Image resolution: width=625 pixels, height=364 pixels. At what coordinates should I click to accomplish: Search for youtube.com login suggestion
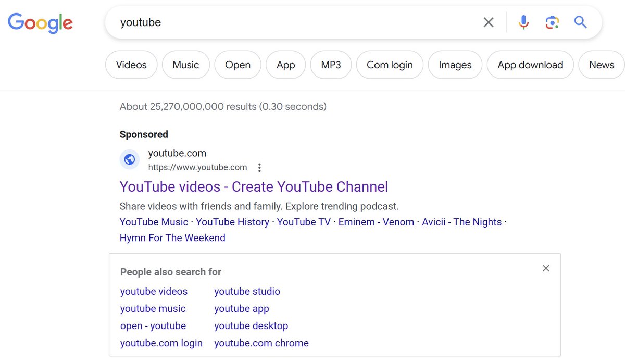[x=161, y=343]
